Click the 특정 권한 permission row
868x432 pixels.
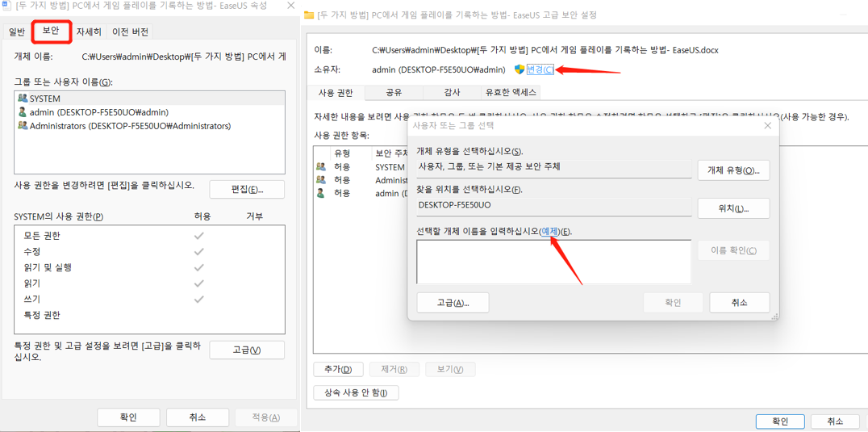pos(149,315)
